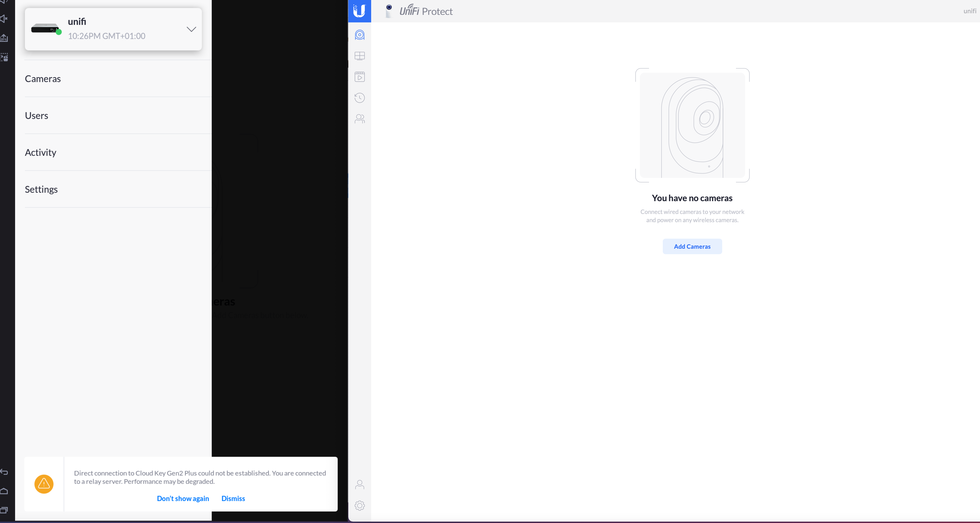This screenshot has height=523, width=980.
Task: Click the Add Cameras button
Action: click(x=692, y=246)
